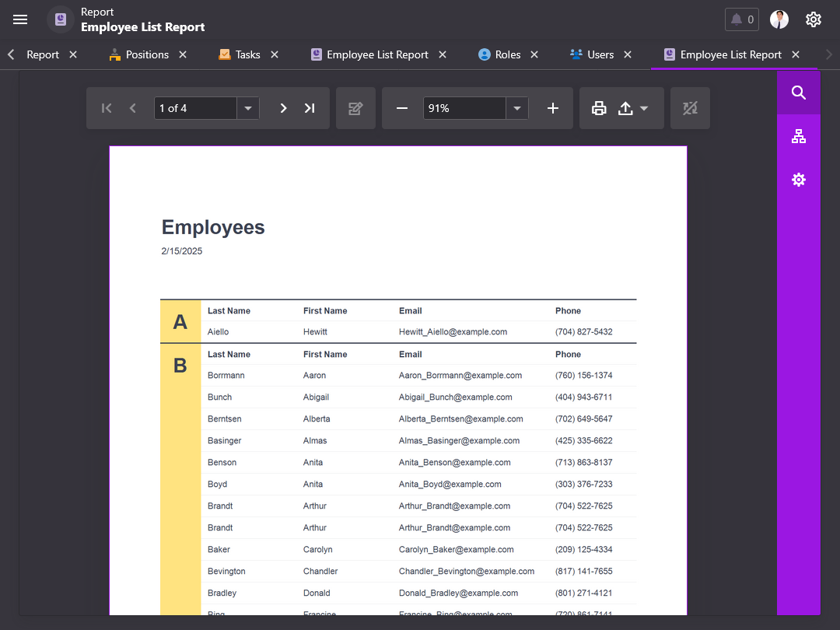Screen dimensions: 840x630
Task: Jump to the last report page
Action: tap(310, 108)
